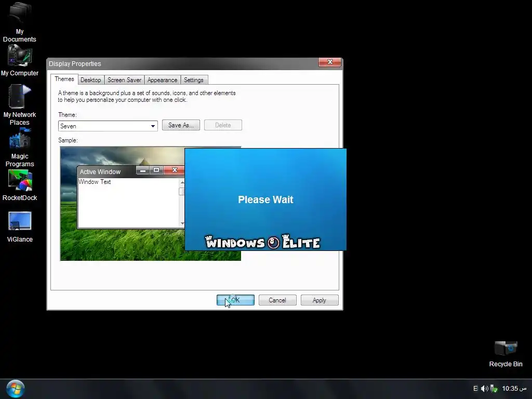Switch to the Screen Saver tab
The image size is (532, 399).
tap(124, 80)
